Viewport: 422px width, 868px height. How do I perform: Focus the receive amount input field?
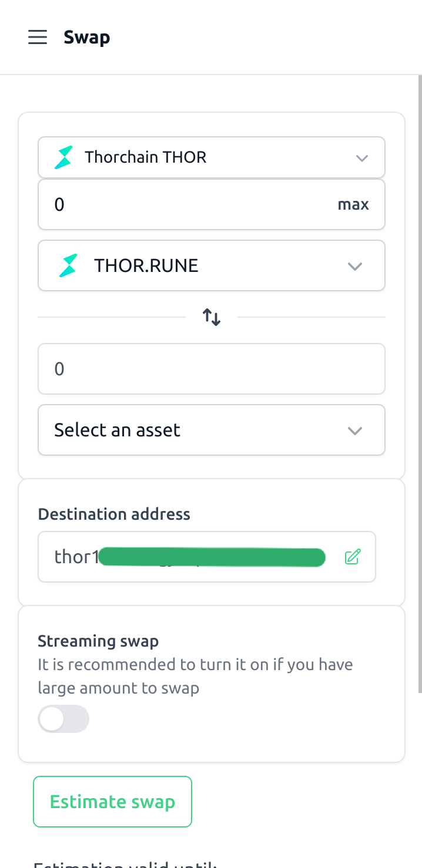pyautogui.click(x=212, y=369)
